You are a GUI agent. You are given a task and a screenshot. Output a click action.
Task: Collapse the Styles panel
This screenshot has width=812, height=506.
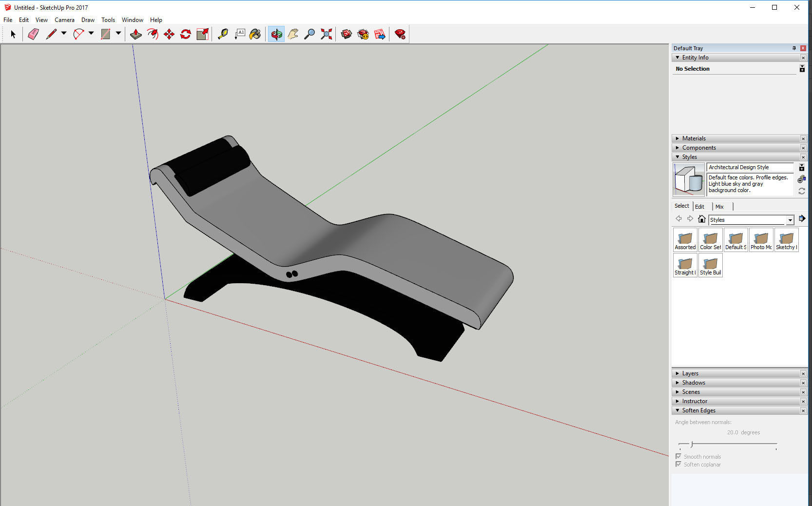pyautogui.click(x=677, y=157)
